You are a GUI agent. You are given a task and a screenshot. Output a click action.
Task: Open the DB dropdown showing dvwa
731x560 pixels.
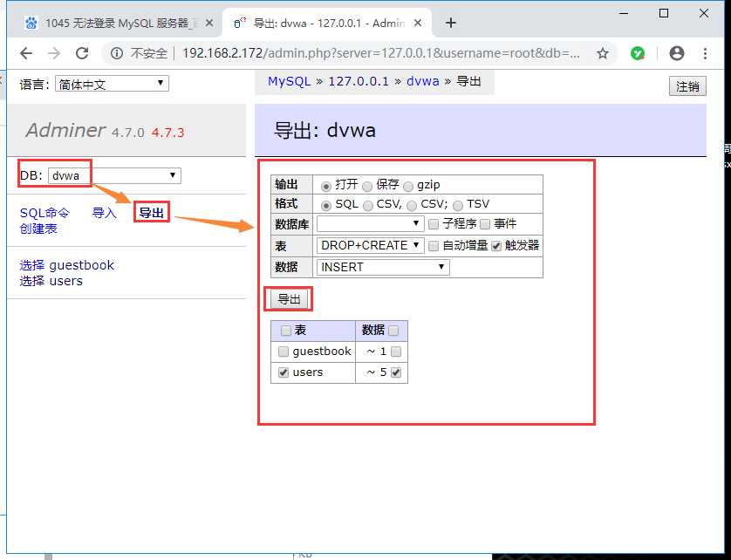click(x=114, y=176)
